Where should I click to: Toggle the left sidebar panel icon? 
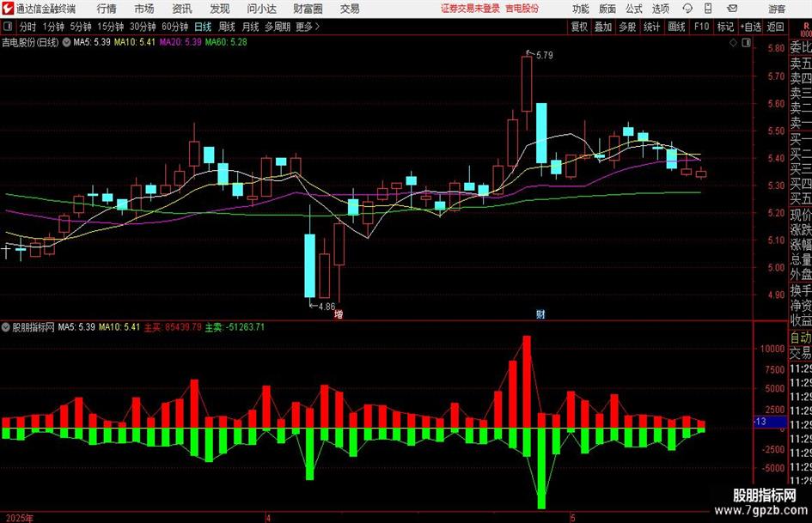(x=8, y=27)
